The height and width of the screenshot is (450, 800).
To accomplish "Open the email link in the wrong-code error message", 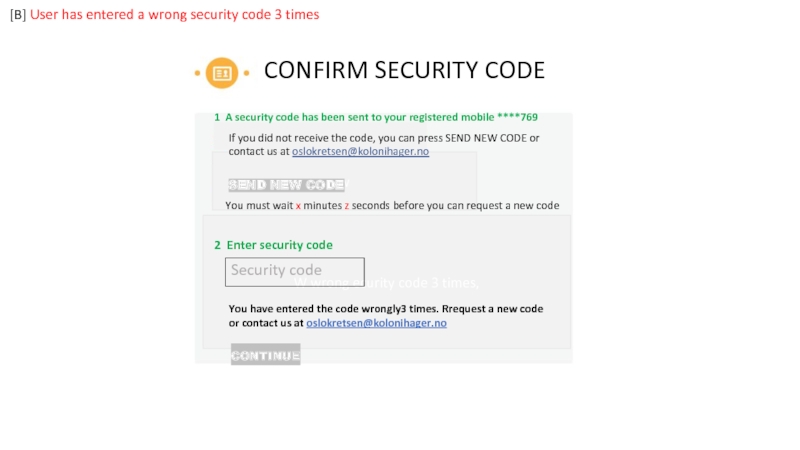I will coord(376,324).
